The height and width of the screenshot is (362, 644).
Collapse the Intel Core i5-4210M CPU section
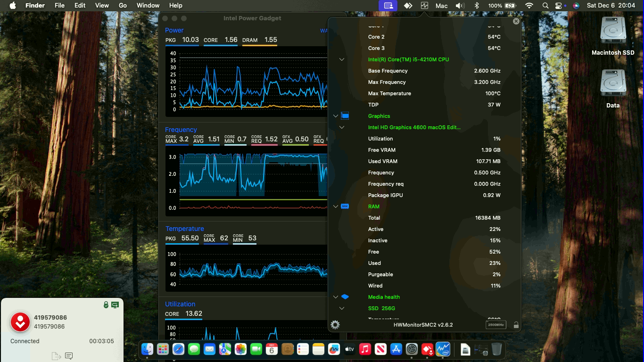[341, 59]
